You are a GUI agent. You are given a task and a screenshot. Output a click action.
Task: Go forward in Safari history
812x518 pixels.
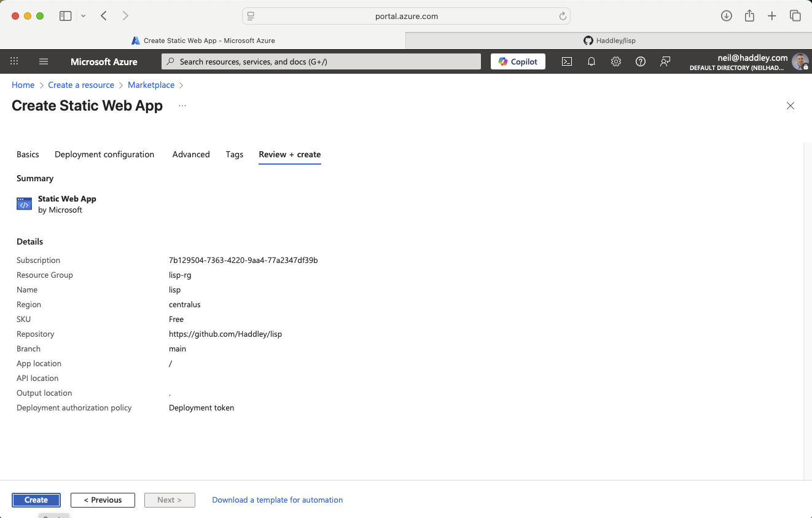[125, 16]
